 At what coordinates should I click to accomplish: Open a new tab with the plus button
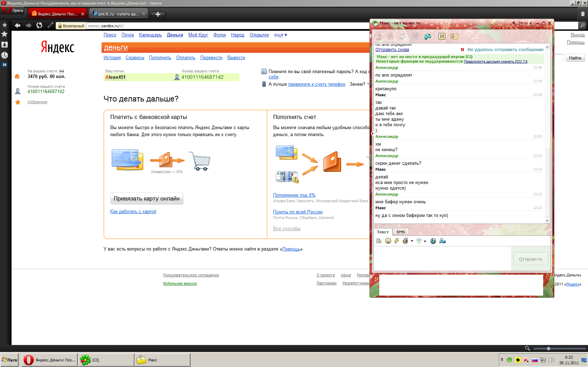tap(158, 14)
